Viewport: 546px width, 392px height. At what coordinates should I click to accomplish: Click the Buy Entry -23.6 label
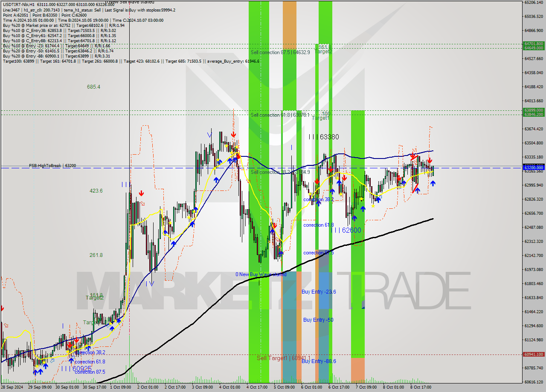(319, 291)
